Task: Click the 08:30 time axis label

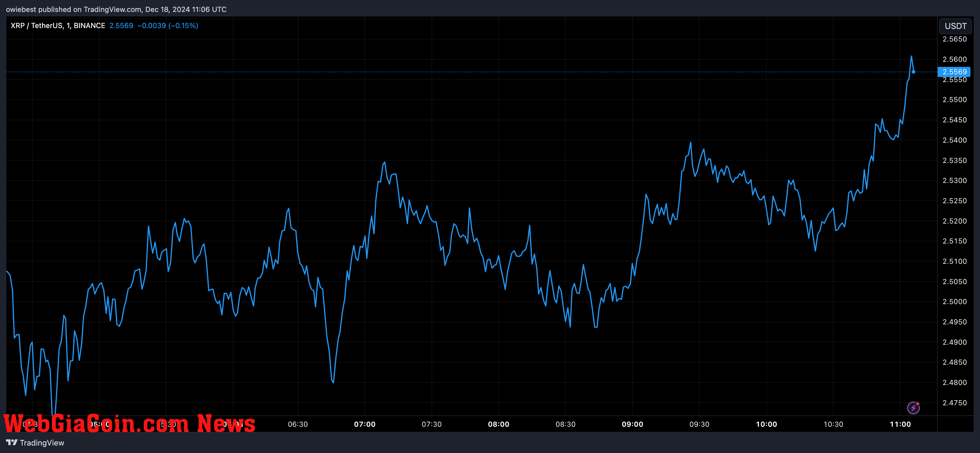Action: (x=566, y=424)
